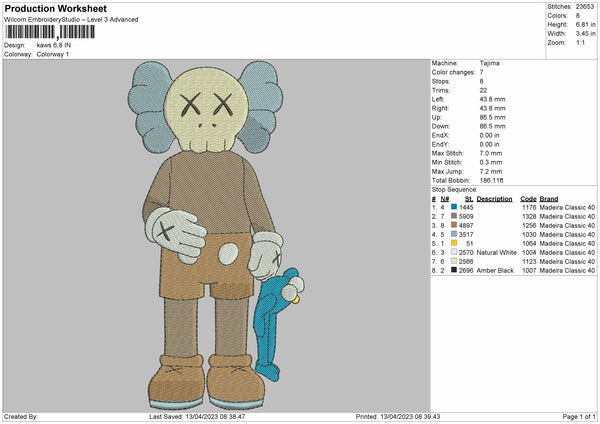
Task: Click the Production Worksheet title
Action: [56, 8]
